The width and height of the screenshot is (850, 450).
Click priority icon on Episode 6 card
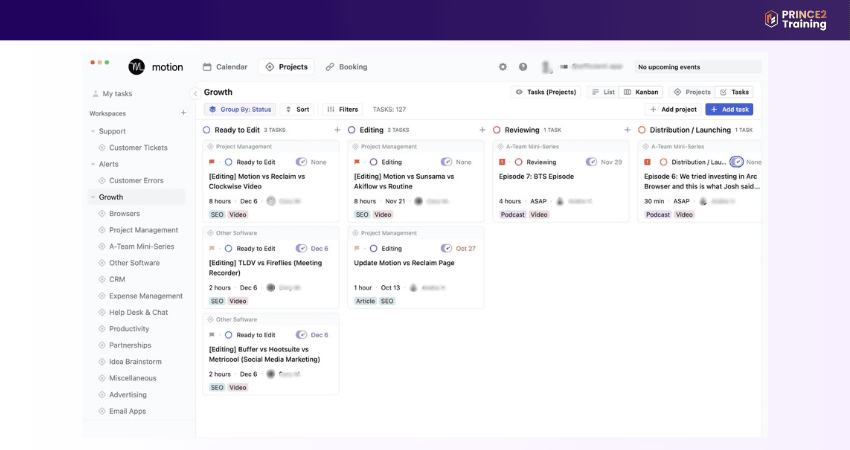point(647,162)
